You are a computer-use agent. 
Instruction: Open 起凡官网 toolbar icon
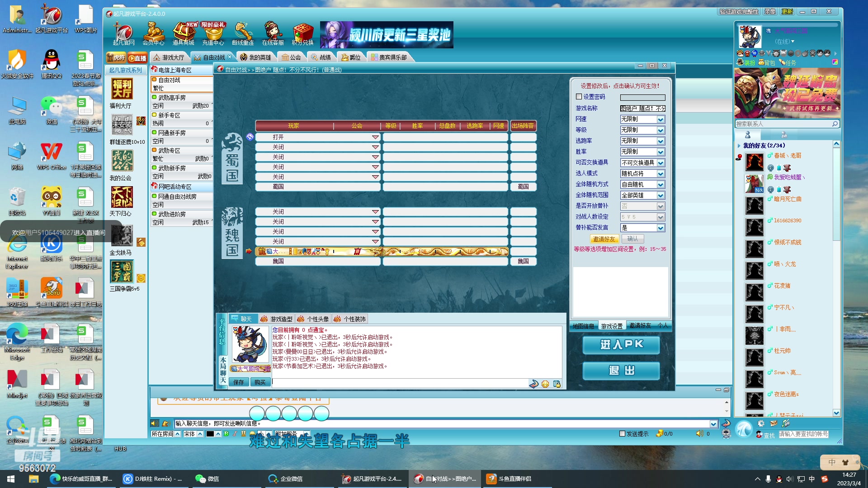[123, 34]
